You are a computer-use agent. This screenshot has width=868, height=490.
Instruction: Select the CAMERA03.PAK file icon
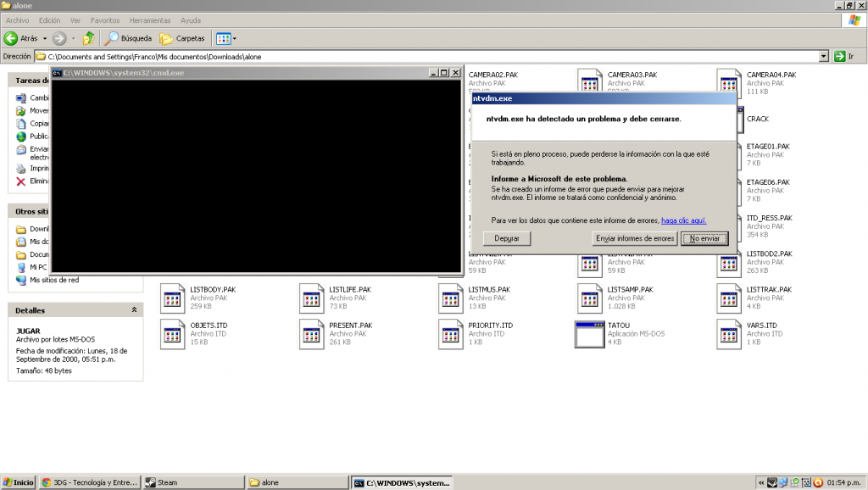tap(590, 81)
